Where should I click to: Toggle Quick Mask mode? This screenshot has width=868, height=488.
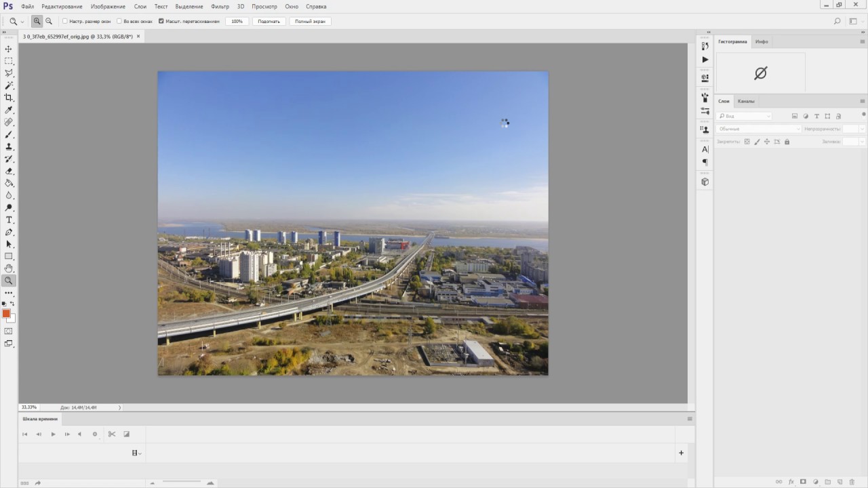[x=9, y=331]
